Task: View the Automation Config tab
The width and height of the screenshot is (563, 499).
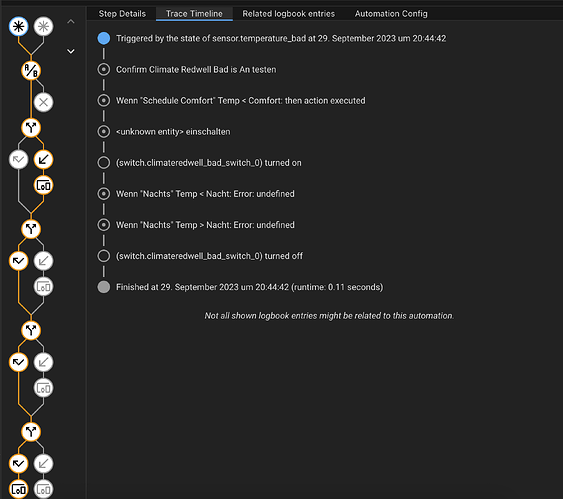Action: [x=391, y=14]
